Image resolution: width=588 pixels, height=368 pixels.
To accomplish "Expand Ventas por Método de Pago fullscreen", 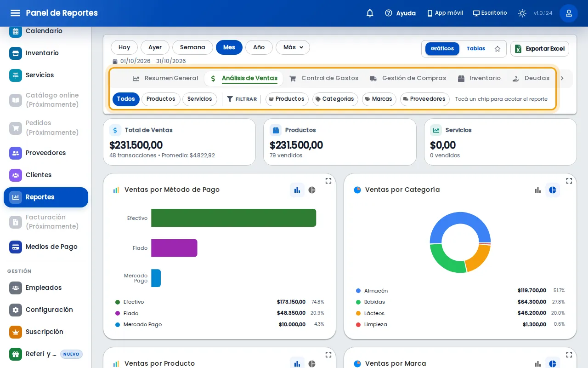I will 328,181.
